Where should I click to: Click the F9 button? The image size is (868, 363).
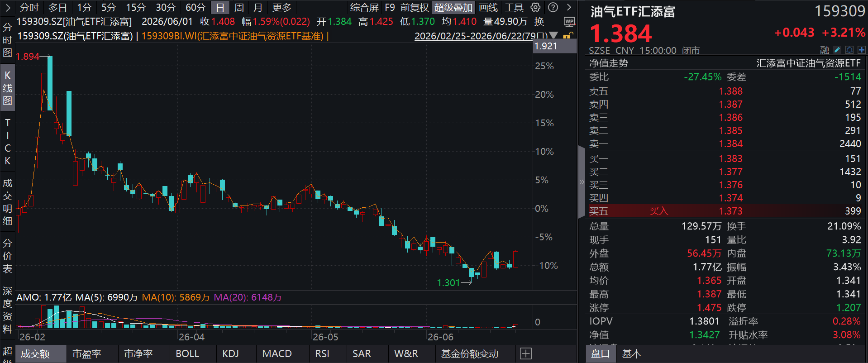(390, 7)
